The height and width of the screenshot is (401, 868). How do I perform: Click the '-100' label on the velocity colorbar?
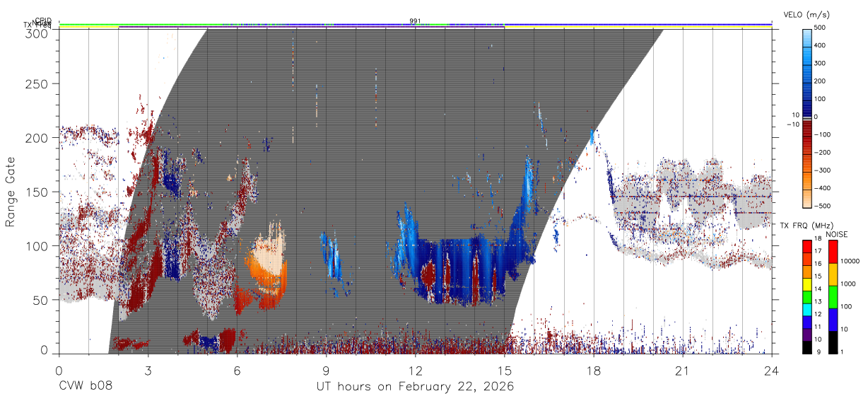click(823, 134)
